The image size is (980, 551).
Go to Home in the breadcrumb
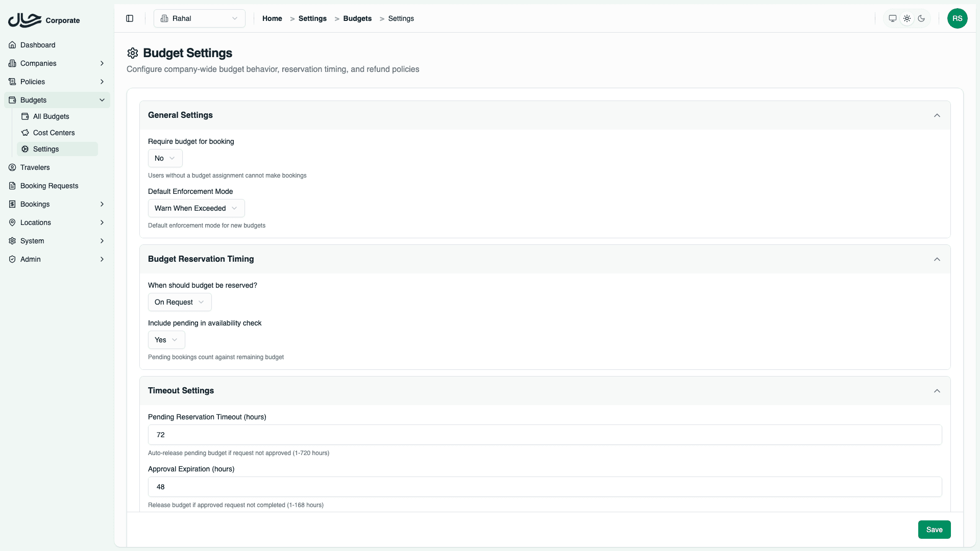(272, 18)
